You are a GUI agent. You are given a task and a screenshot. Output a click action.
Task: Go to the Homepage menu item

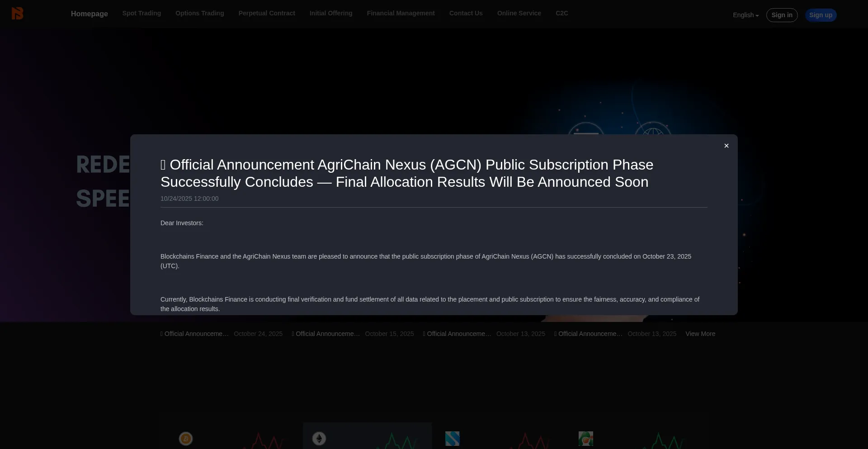coord(89,14)
